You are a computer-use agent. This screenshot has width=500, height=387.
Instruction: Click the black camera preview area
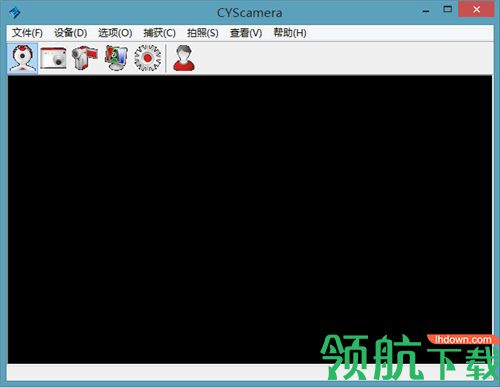click(x=250, y=219)
